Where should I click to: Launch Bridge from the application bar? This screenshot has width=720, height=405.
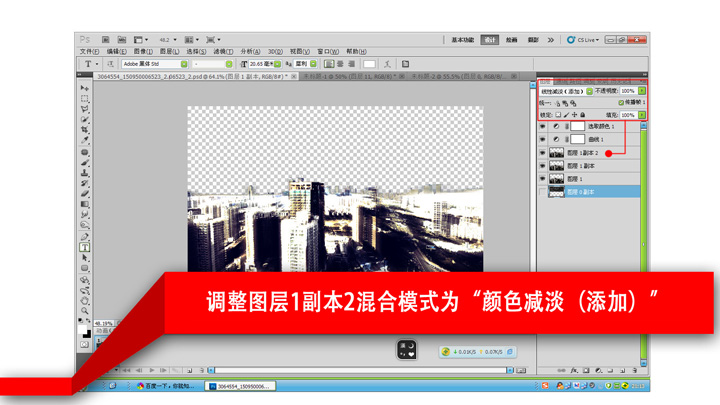point(105,40)
